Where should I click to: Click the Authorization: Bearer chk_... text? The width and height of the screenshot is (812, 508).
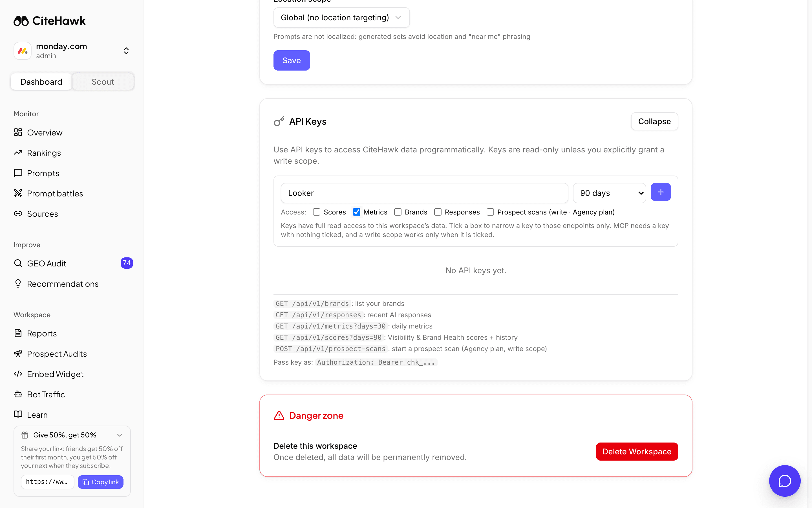tap(376, 362)
